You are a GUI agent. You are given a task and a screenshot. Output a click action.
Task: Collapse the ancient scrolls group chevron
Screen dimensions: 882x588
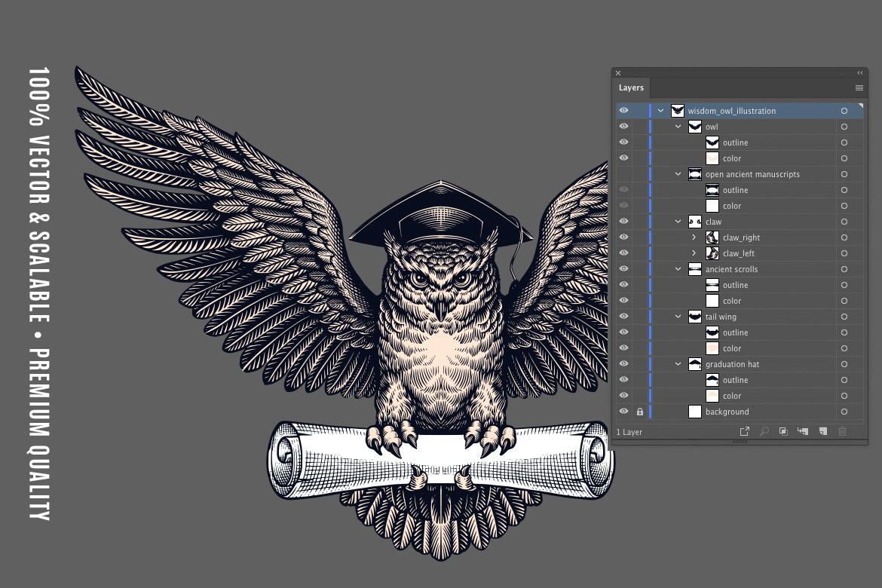tap(678, 269)
